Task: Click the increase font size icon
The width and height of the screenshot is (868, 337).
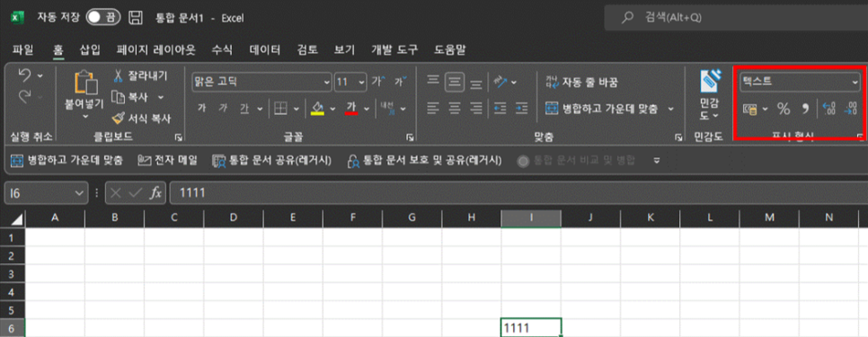Action: tap(378, 82)
